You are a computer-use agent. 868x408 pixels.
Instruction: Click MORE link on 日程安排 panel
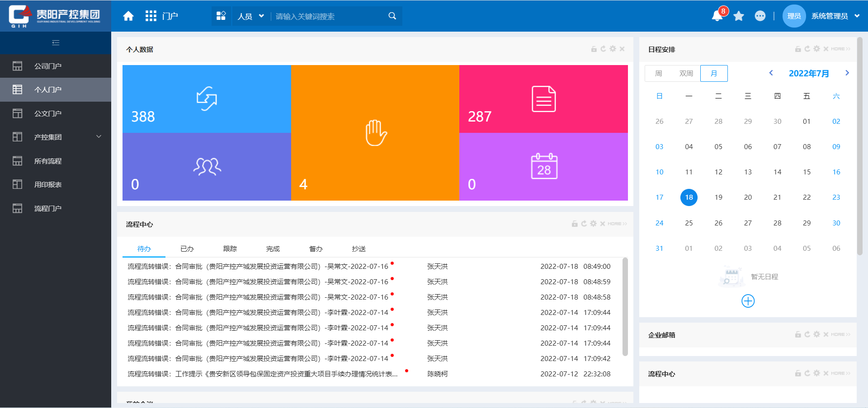(x=840, y=49)
